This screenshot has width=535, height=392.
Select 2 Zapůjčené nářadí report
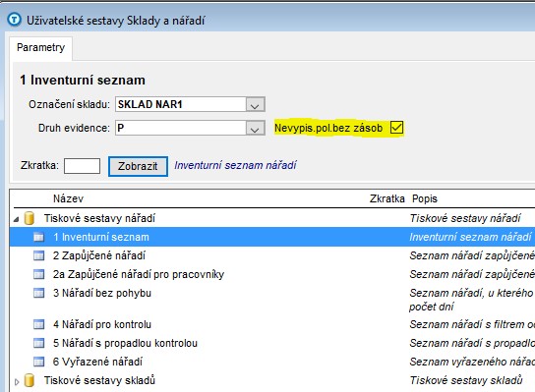point(99,255)
